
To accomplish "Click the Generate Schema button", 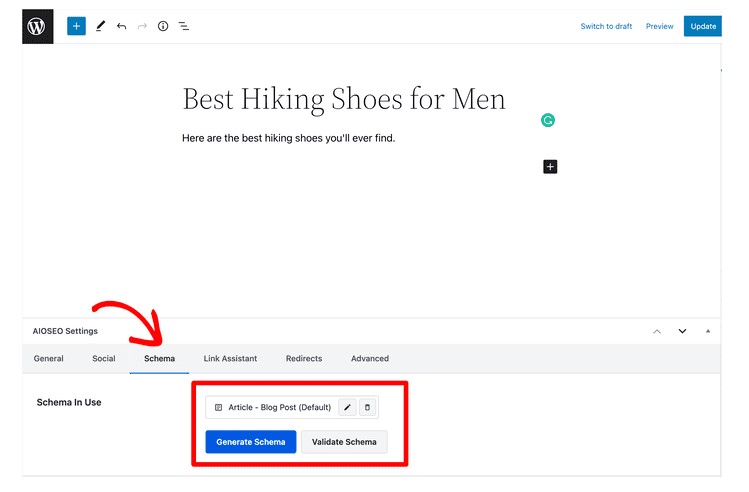I will click(251, 442).
